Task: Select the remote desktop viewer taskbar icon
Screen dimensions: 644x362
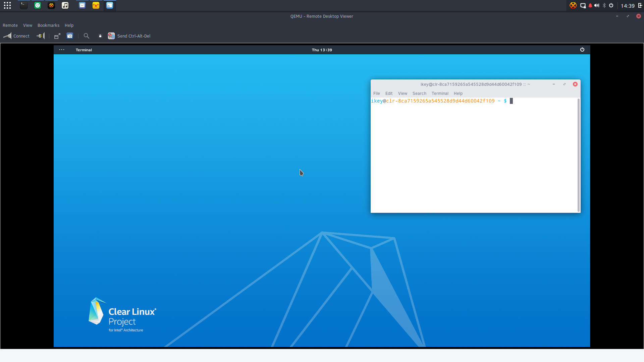Action: [110, 5]
